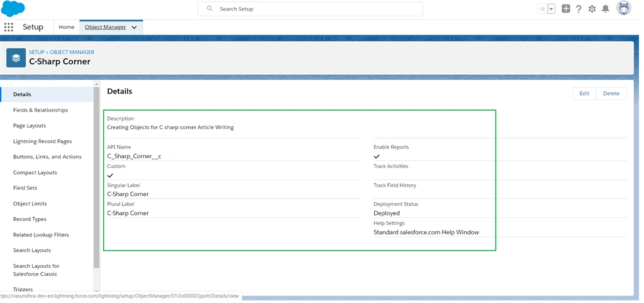644x303 pixels.
Task: Click the Enable Reports checkmark
Action: click(377, 157)
